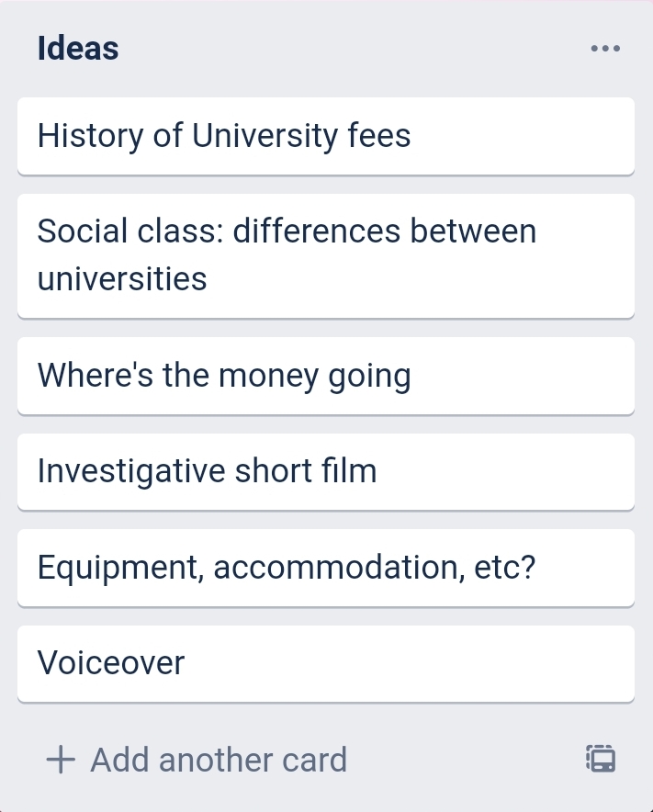
Task: Open the Equipment, accommodation, etc? card
Action: pos(325,567)
